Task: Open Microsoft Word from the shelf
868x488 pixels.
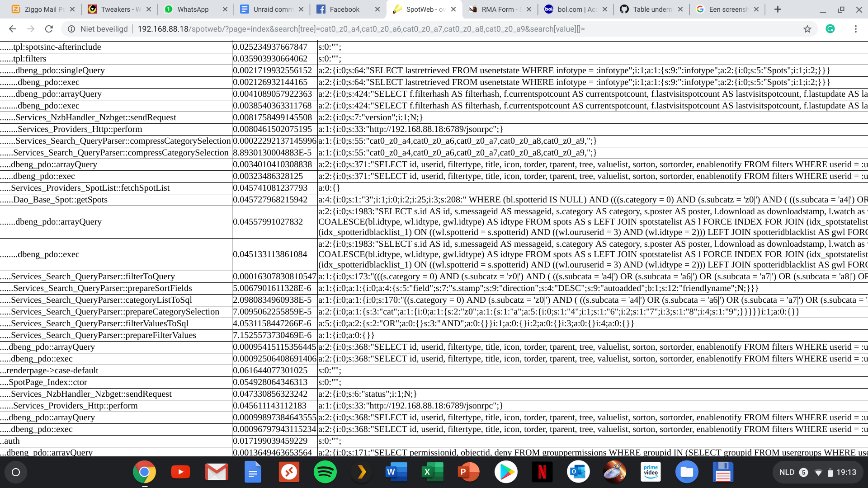Action: tap(396, 472)
